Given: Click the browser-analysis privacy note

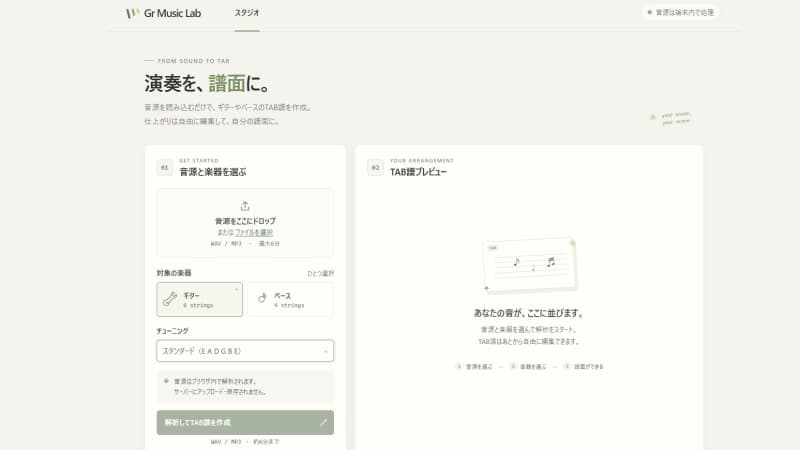Looking at the screenshot, I should [x=245, y=387].
